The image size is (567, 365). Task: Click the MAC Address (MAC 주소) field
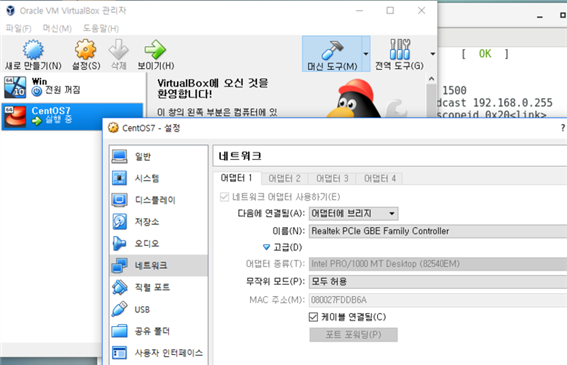tap(438, 300)
